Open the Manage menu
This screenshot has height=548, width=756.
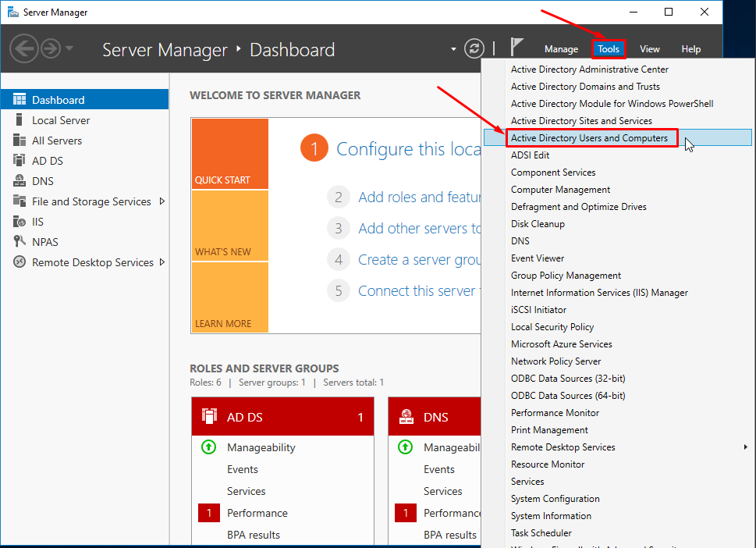[561, 49]
